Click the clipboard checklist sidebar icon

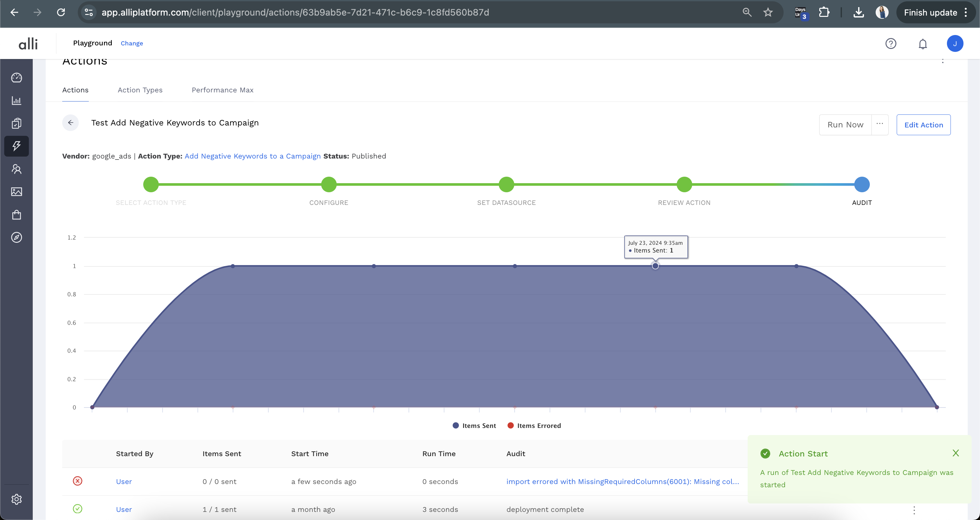[x=16, y=123]
